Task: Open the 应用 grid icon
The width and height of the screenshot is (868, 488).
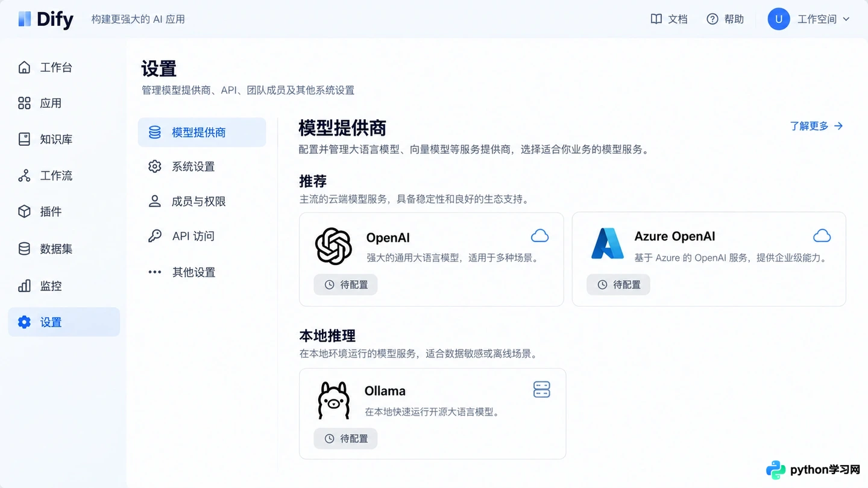Action: [24, 103]
